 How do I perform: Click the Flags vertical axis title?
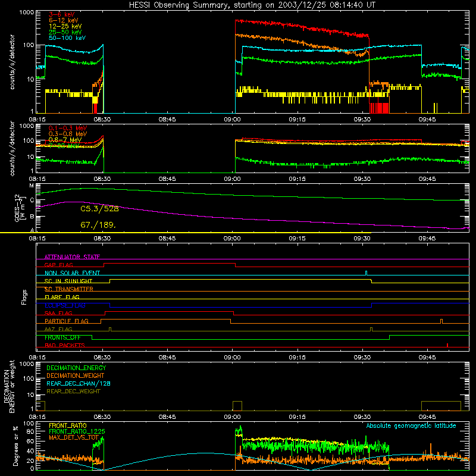pyautogui.click(x=24, y=297)
